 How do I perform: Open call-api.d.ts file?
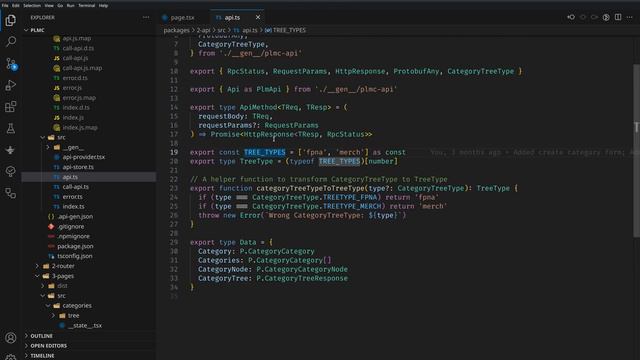pos(78,48)
